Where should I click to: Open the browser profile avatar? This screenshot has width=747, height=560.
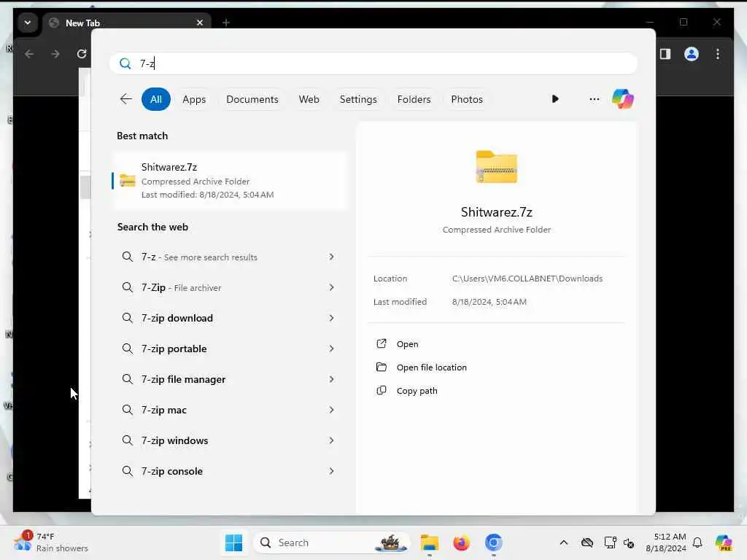(x=692, y=54)
